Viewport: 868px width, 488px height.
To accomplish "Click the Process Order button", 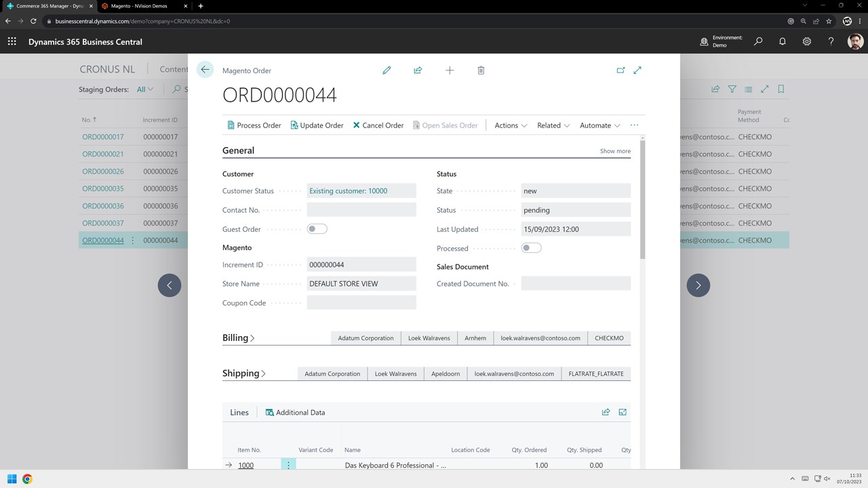I will click(x=254, y=125).
